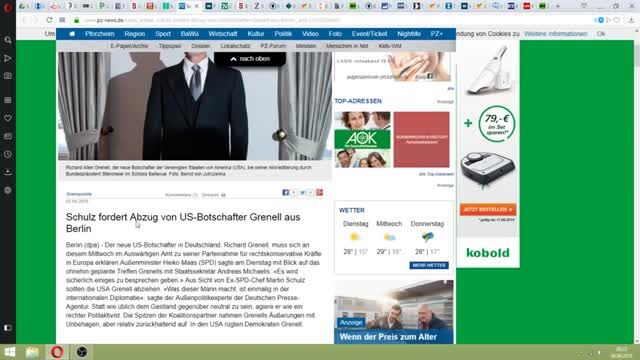Add page to bookmarks with heart icon

(x=617, y=20)
